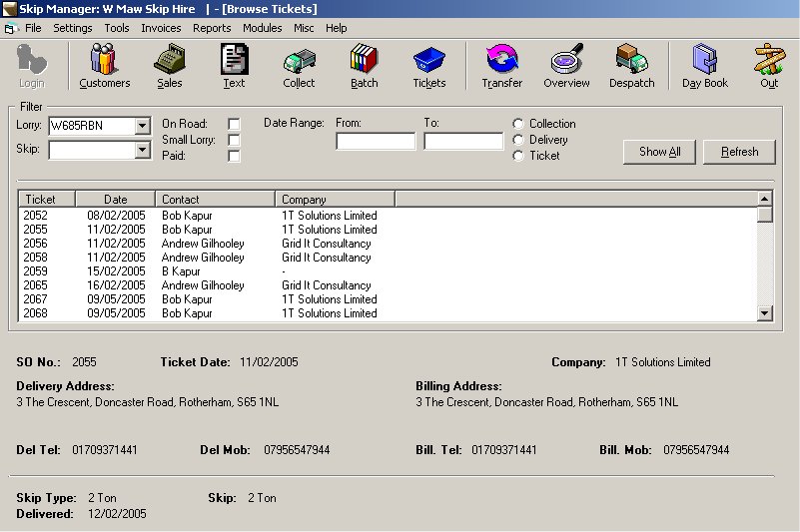This screenshot has width=800, height=532.
Task: Open the Reports menu
Action: [212, 28]
